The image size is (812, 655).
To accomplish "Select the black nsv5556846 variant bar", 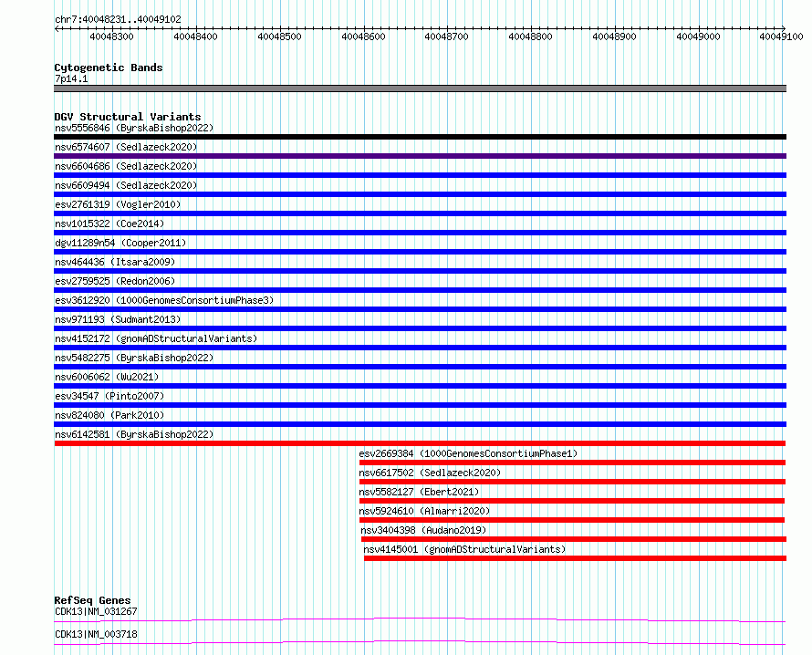I will [x=420, y=137].
